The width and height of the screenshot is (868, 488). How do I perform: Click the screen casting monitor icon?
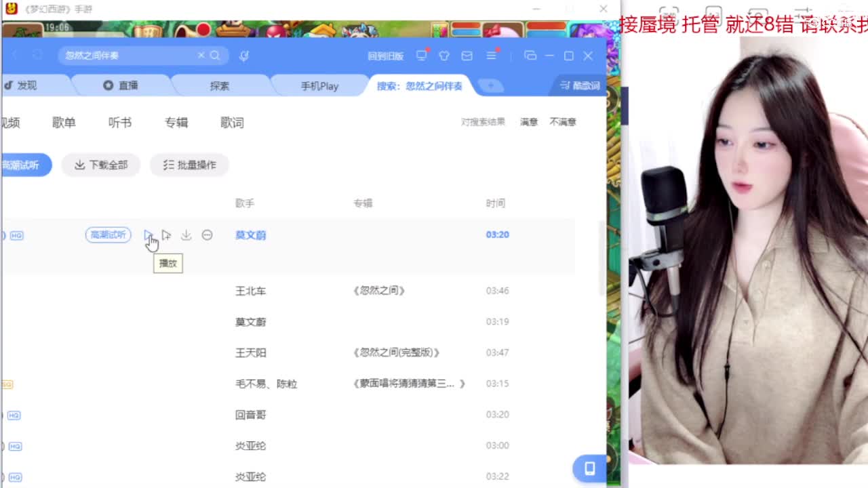[x=422, y=57]
